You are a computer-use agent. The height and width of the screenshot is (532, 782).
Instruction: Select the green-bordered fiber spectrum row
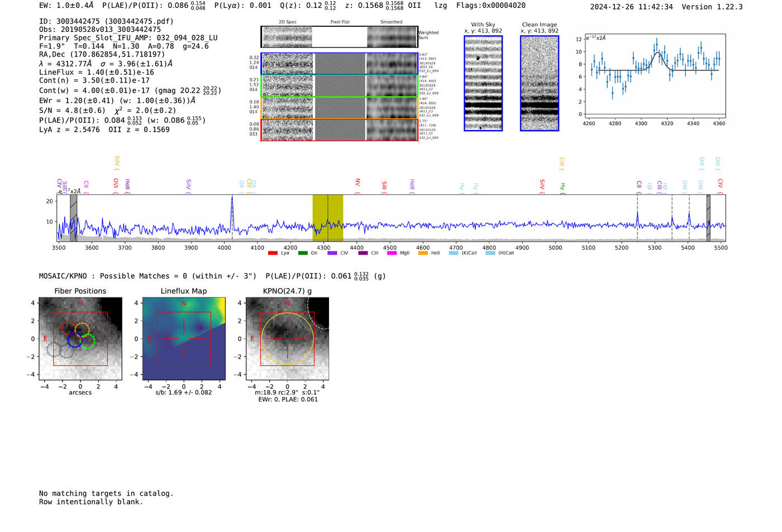click(339, 86)
